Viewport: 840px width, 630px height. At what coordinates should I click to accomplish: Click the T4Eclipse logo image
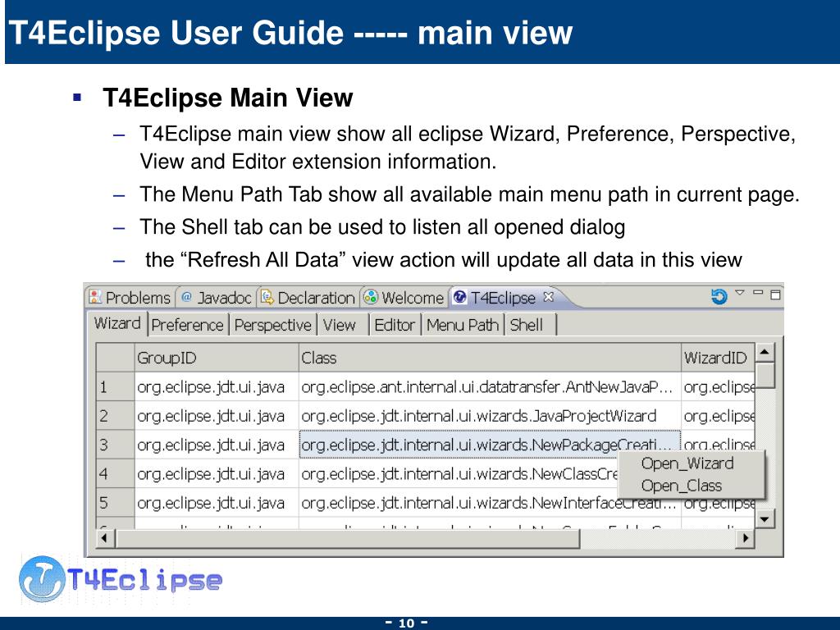point(121,580)
